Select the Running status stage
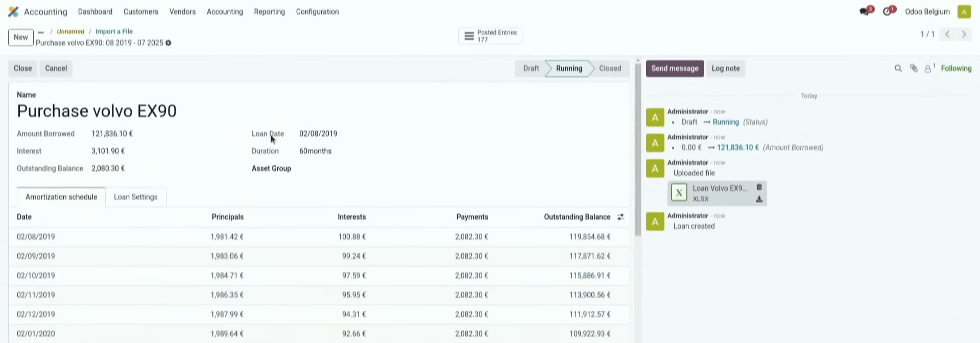 point(569,68)
